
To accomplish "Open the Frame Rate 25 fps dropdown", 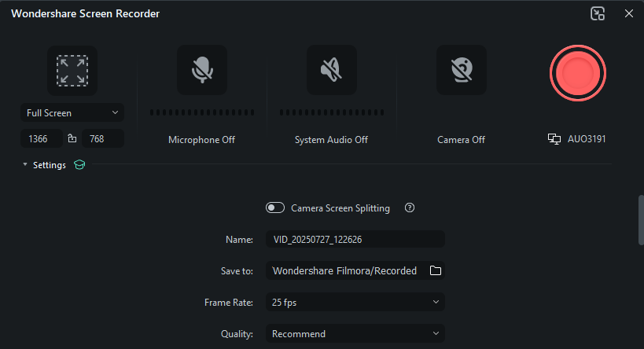I will click(x=355, y=302).
